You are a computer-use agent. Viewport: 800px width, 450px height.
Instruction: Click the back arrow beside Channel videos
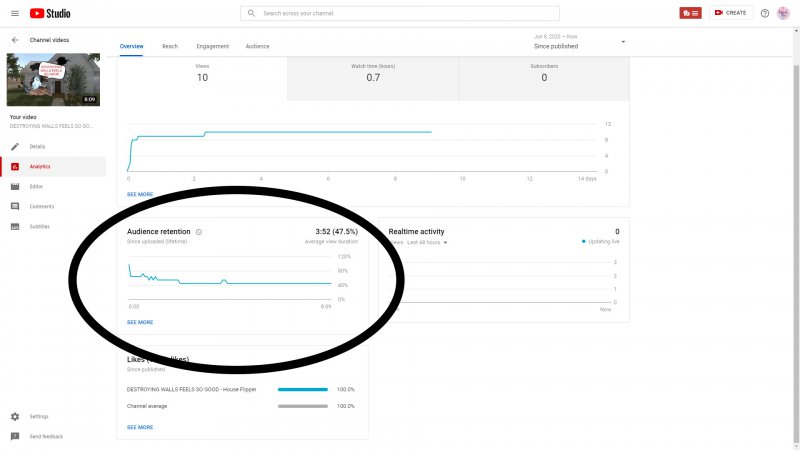15,40
